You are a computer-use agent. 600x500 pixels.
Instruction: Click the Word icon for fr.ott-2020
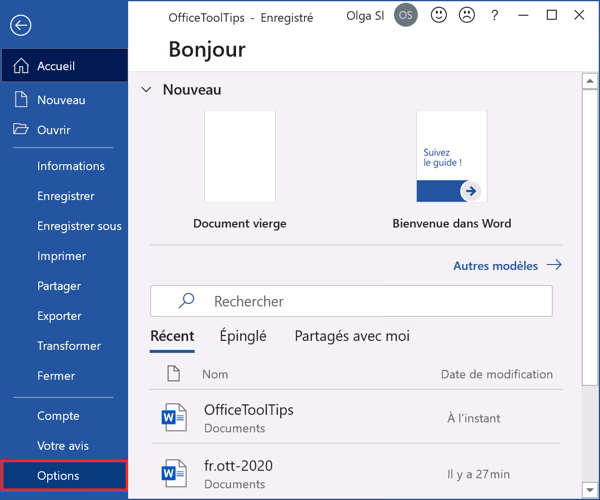[x=174, y=474]
